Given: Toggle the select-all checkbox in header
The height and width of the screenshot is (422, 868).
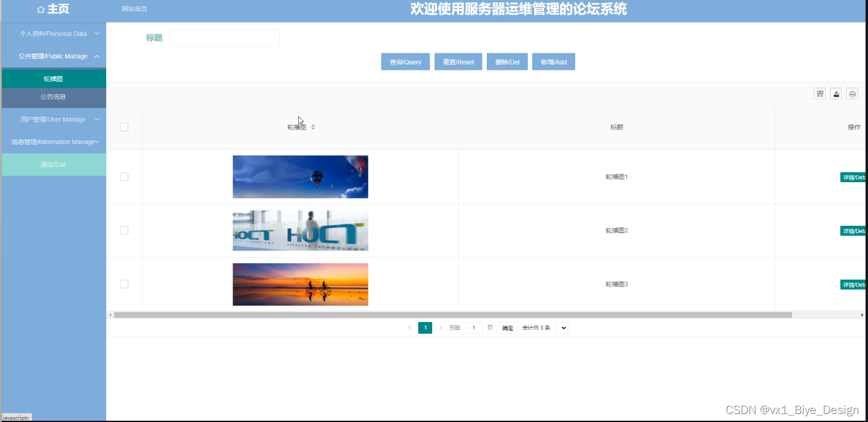Looking at the screenshot, I should tap(124, 127).
